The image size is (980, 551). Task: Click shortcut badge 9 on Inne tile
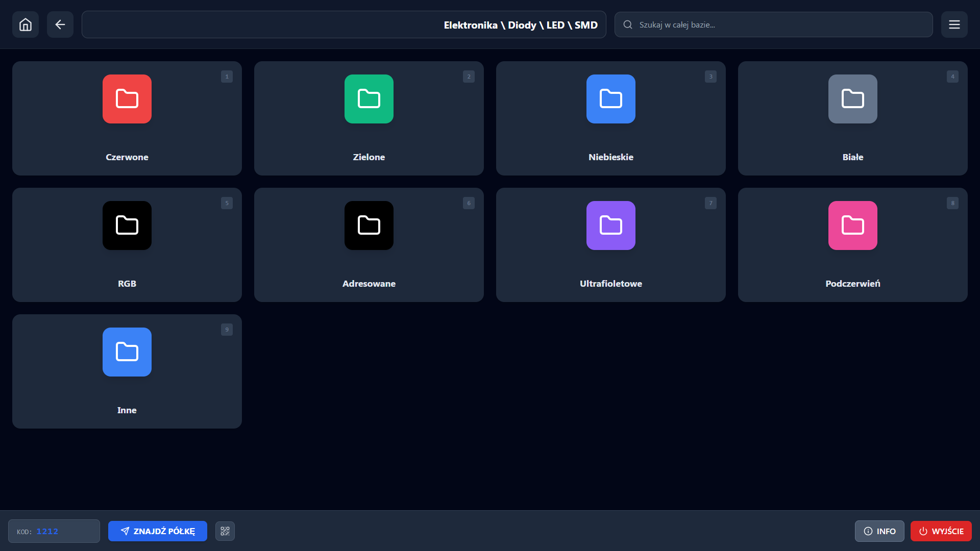click(227, 330)
